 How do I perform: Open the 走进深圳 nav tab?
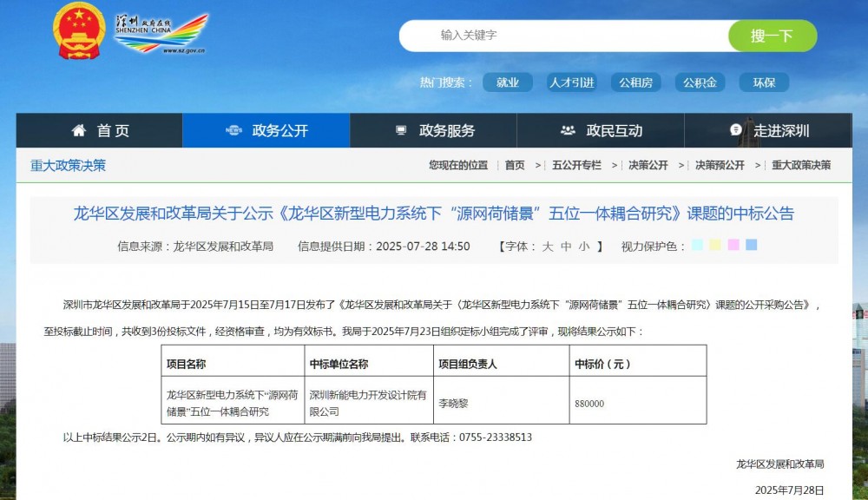click(x=781, y=131)
